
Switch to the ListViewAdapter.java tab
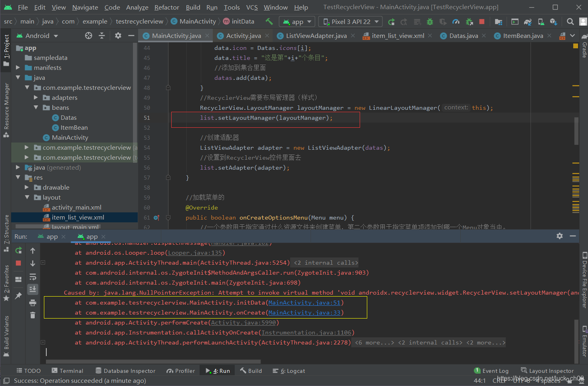coord(316,36)
